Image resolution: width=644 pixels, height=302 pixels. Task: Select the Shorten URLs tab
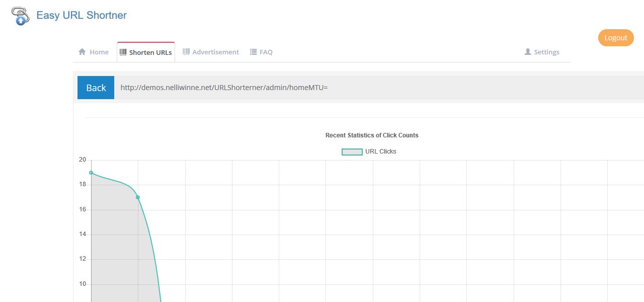click(146, 52)
